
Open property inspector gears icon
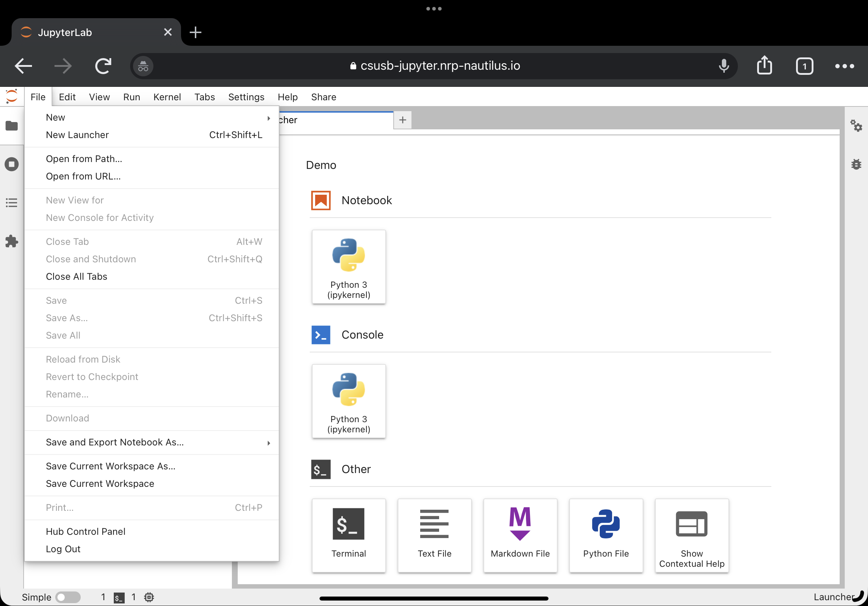(x=856, y=125)
